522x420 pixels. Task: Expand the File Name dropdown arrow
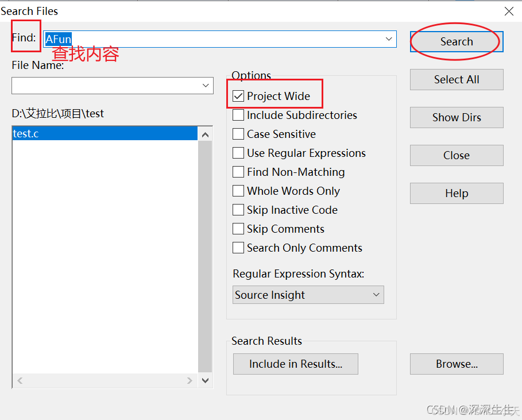coord(206,86)
